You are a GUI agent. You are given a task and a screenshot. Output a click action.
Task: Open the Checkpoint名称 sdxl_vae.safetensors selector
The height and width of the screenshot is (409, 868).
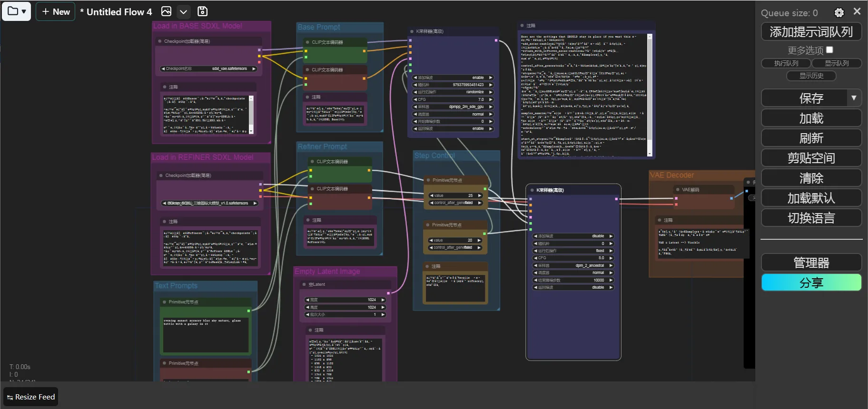coord(208,68)
